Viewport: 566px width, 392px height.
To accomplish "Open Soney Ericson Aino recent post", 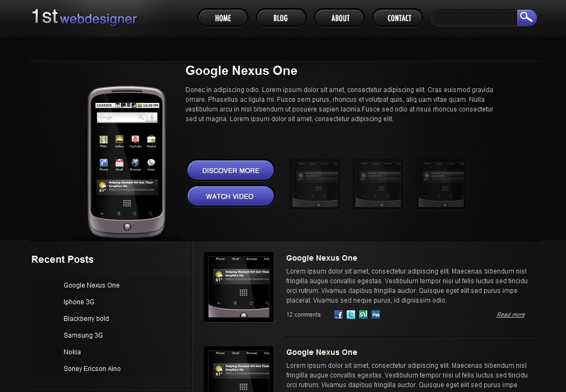I will pos(92,369).
